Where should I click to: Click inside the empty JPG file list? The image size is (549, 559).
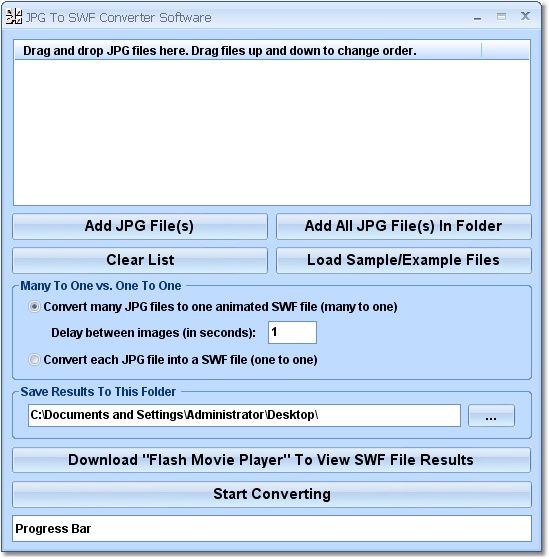(x=272, y=132)
